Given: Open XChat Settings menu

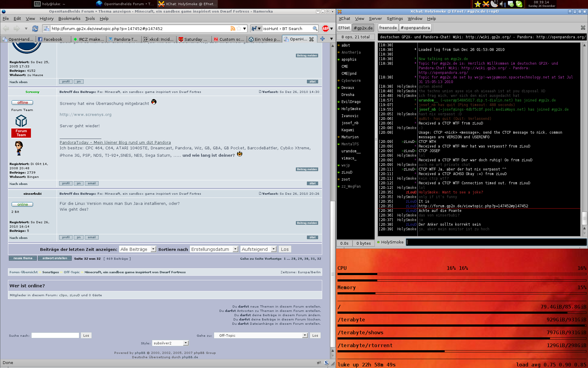Looking at the screenshot, I should click(395, 18).
